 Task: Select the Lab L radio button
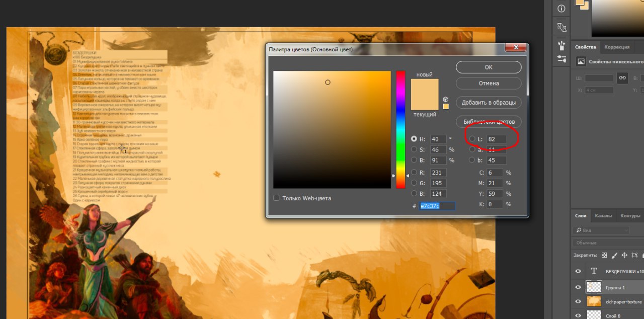coord(472,139)
